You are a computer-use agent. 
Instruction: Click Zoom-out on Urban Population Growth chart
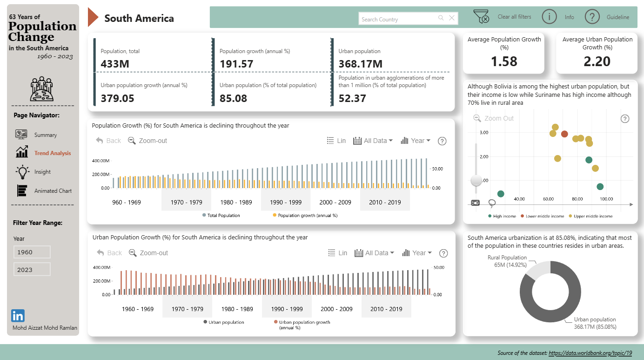coord(148,253)
